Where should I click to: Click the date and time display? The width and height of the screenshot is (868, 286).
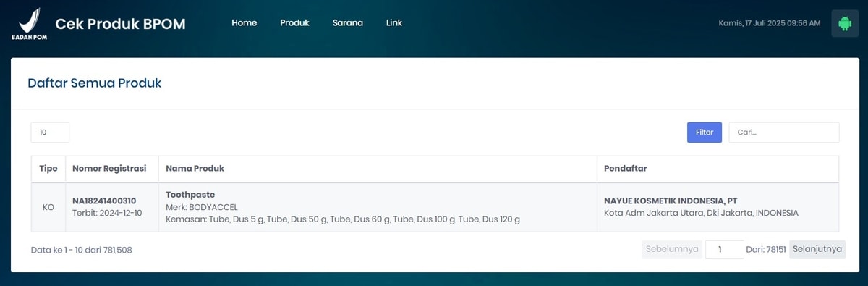pos(769,23)
